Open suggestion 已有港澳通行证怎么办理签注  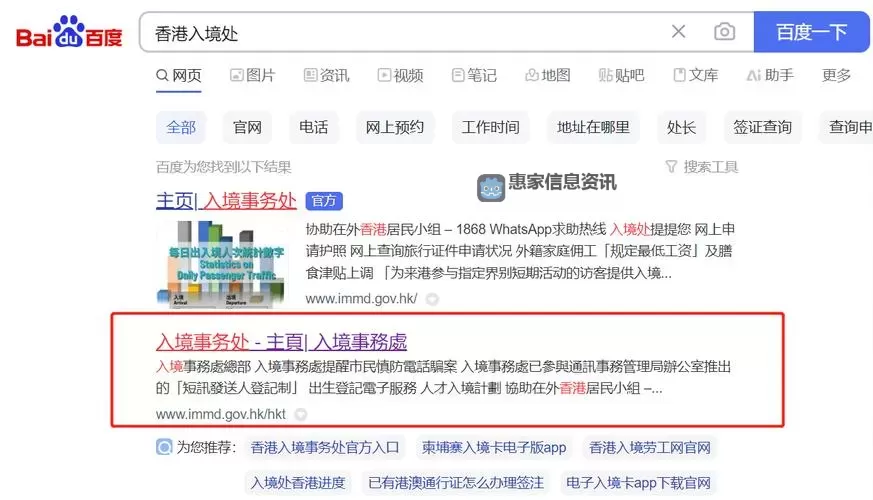[456, 483]
